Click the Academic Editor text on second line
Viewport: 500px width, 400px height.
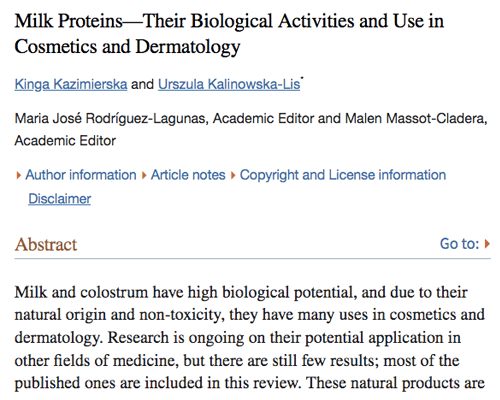click(x=65, y=141)
